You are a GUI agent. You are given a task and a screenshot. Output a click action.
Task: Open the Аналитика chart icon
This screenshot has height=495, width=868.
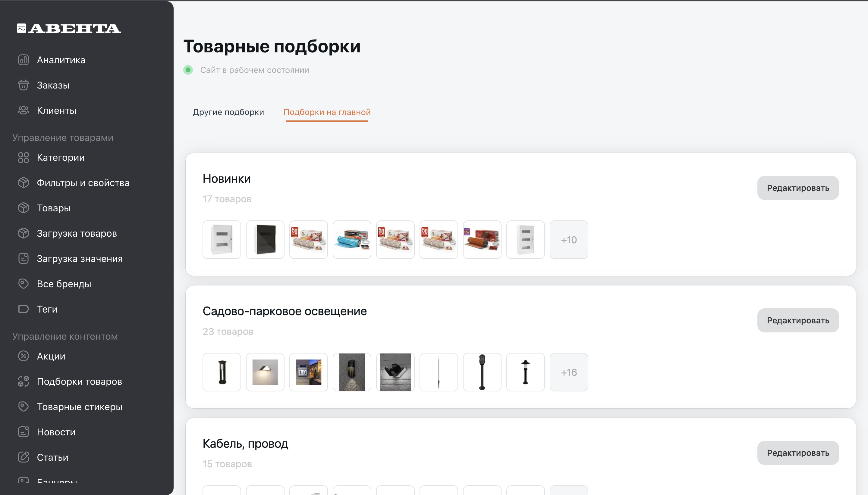coord(24,60)
